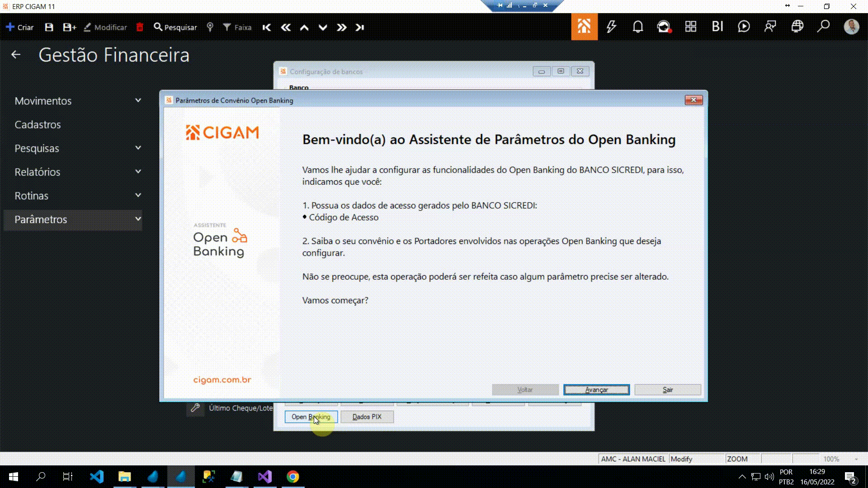Click the back arrow beside Gestão Financeira
The image size is (868, 488).
point(16,55)
